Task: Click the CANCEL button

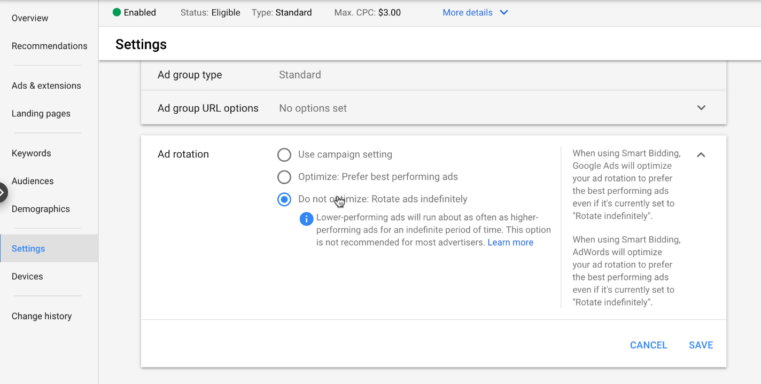Action: (648, 345)
